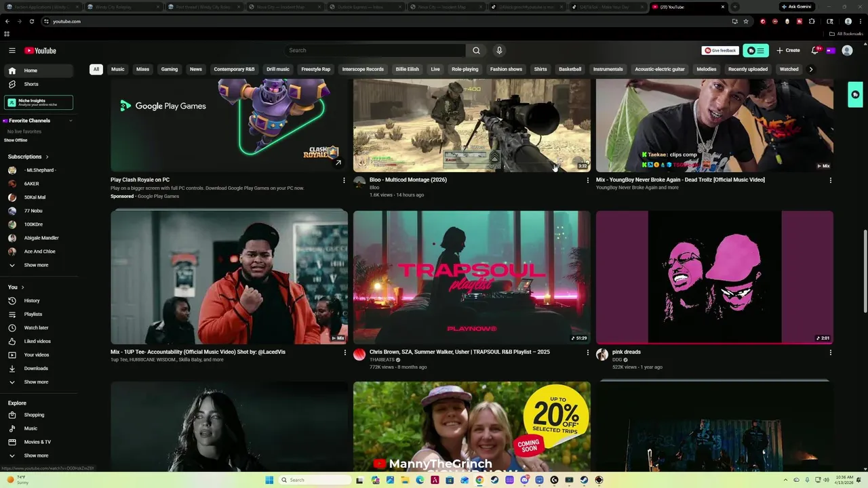868x488 pixels.
Task: Select the Billie Eilish filter chip
Action: click(x=408, y=69)
